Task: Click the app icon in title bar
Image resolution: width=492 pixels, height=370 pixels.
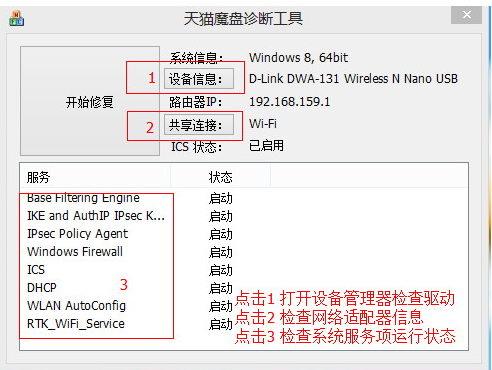Action: (16, 19)
